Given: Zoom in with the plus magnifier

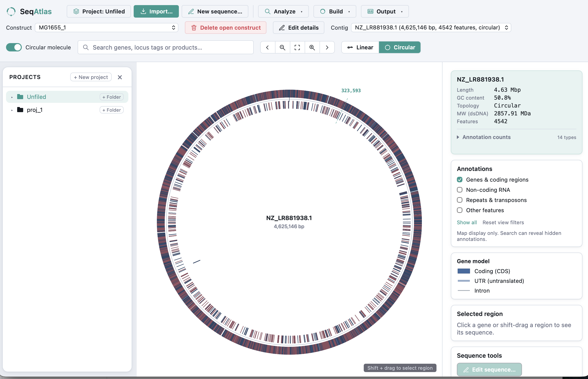Looking at the screenshot, I should (x=312, y=47).
